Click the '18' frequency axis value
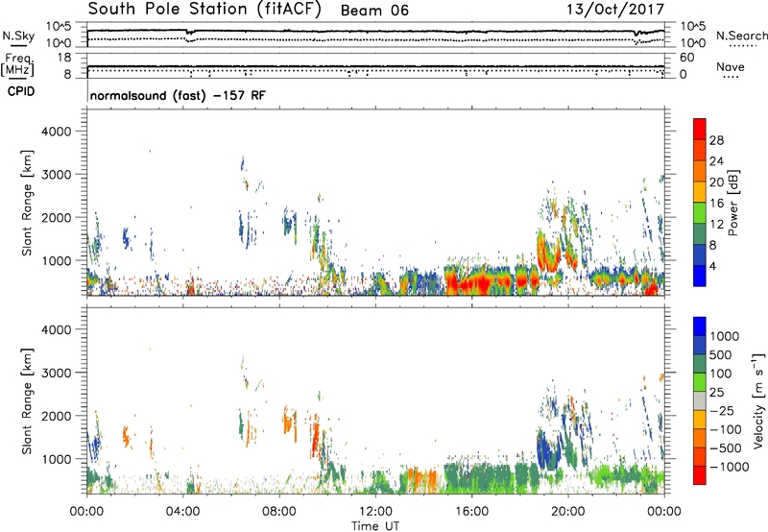The image size is (768, 532). point(64,58)
